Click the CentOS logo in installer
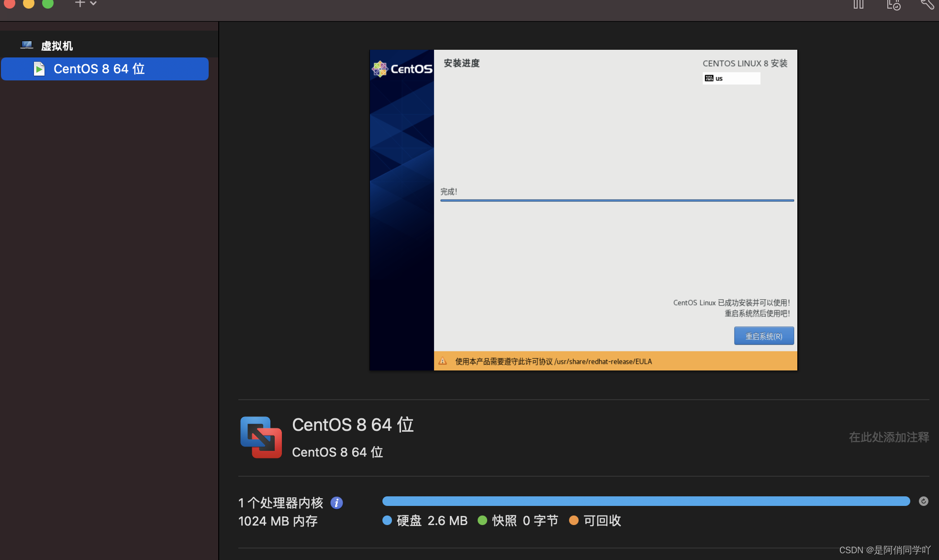The image size is (939, 560). pyautogui.click(x=402, y=69)
